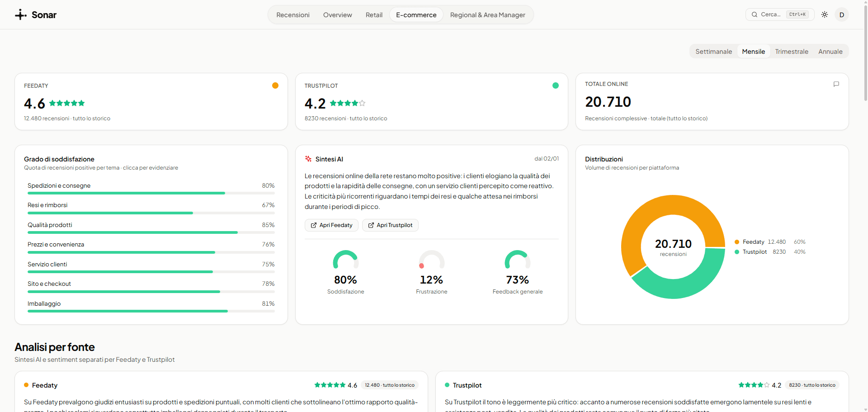
Task: Click the Trustpilot four-star rating in top card
Action: click(348, 103)
